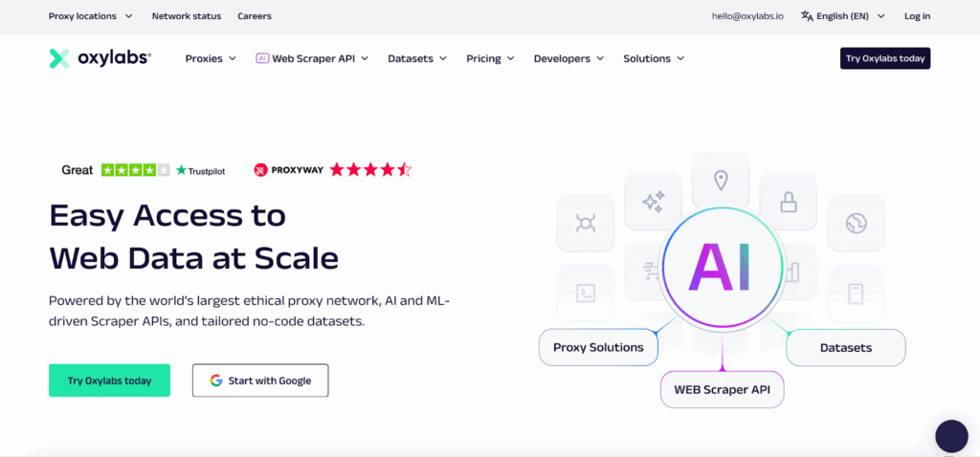Expand the Proxy locations dropdown
This screenshot has height=457, width=980.
coord(91,16)
